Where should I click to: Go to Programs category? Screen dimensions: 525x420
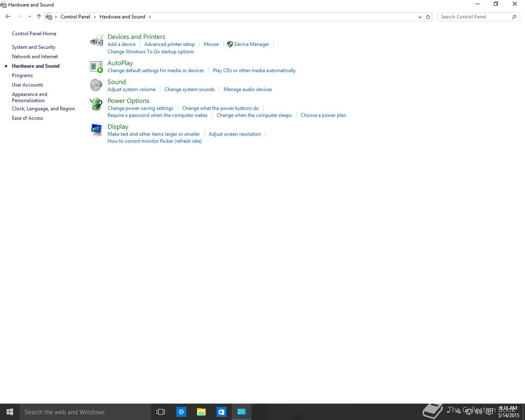point(22,75)
